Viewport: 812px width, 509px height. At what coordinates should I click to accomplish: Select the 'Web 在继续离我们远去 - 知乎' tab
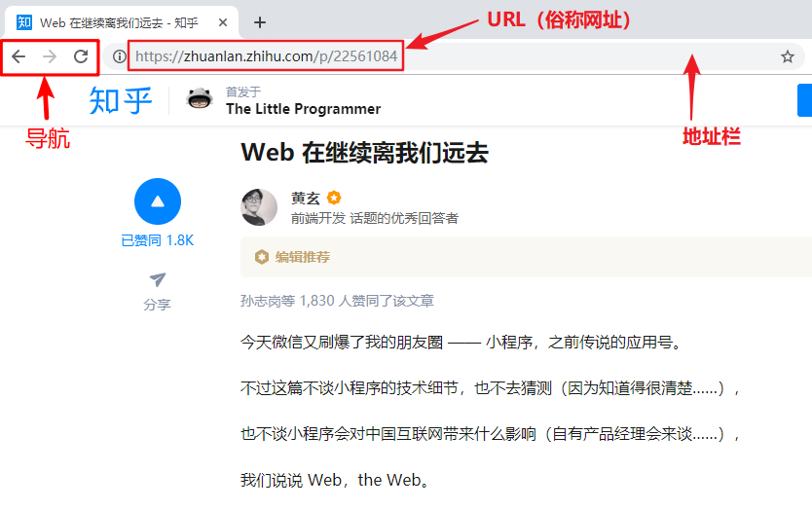tap(122, 22)
